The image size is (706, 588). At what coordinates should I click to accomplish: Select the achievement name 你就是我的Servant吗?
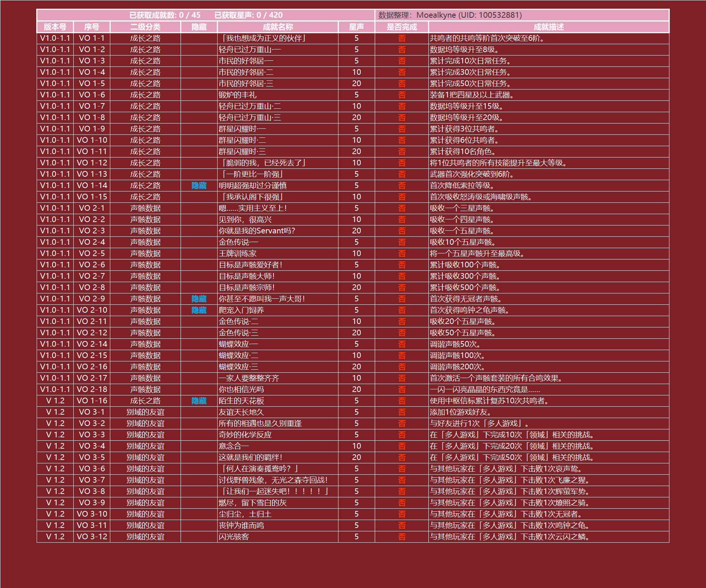[x=257, y=231]
